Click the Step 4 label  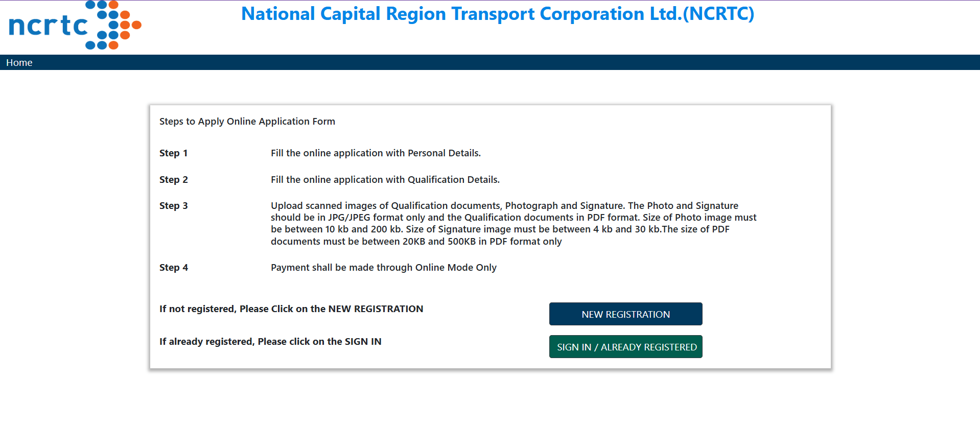click(174, 268)
